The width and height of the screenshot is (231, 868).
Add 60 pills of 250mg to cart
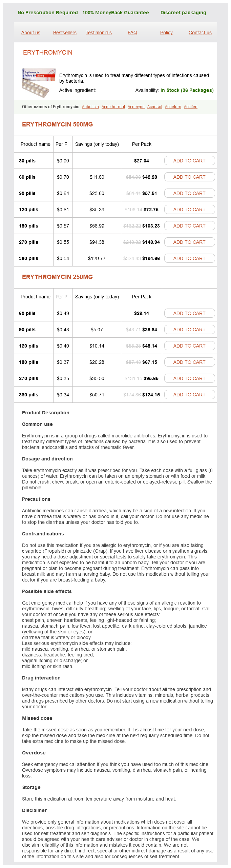click(x=189, y=313)
